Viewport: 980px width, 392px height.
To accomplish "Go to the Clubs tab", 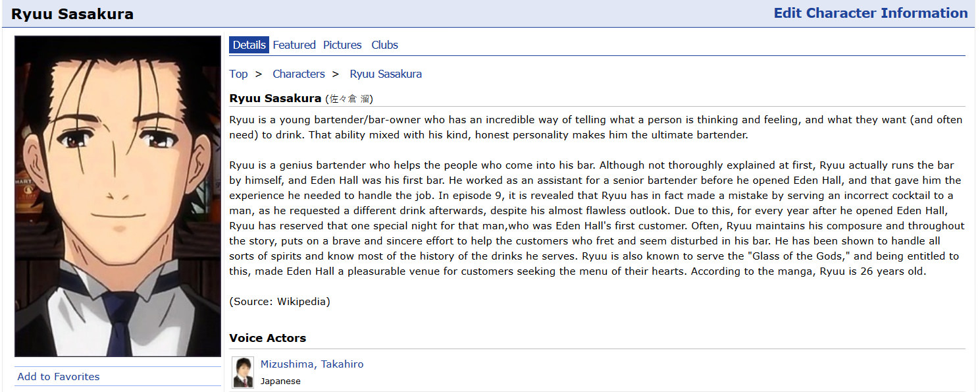I will point(384,45).
